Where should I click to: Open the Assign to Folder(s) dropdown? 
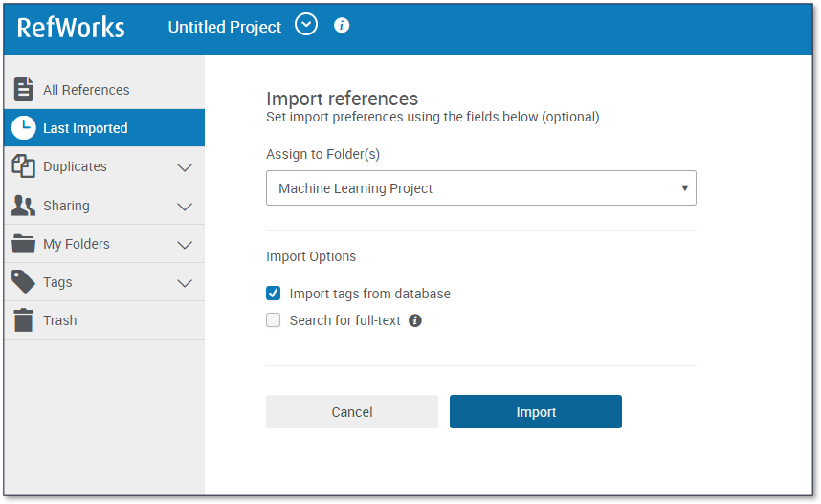click(x=480, y=188)
